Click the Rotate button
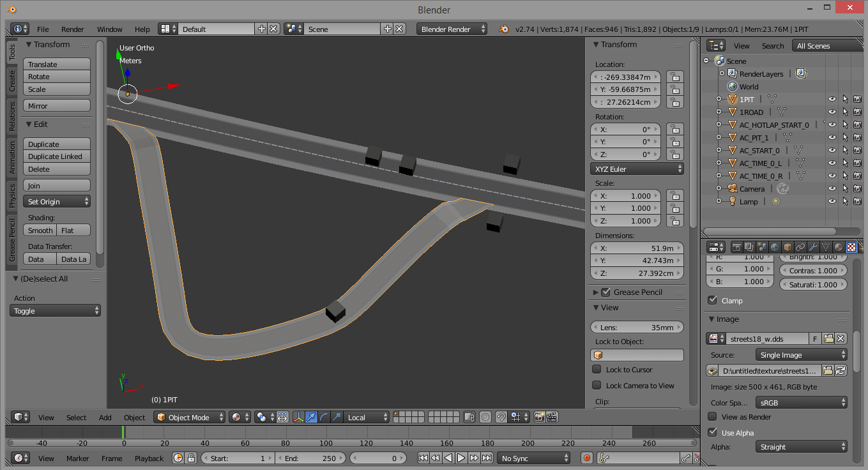Image resolution: width=868 pixels, height=470 pixels. click(x=57, y=77)
